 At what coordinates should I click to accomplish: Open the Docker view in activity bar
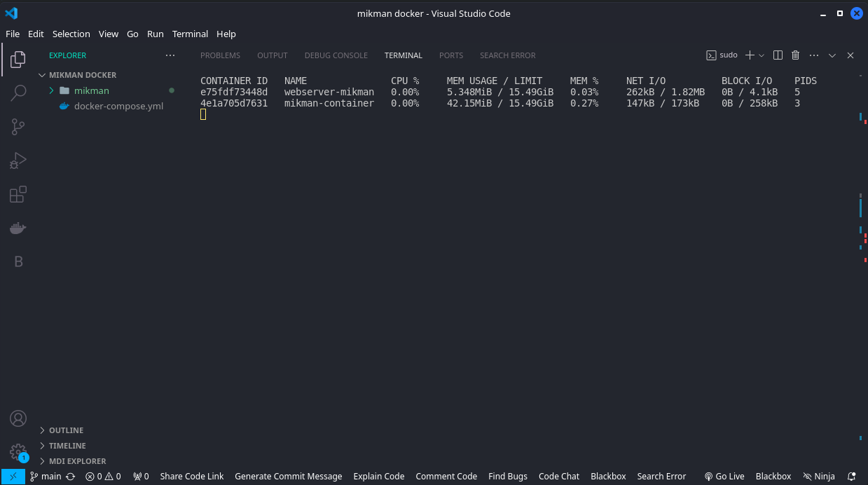click(18, 228)
